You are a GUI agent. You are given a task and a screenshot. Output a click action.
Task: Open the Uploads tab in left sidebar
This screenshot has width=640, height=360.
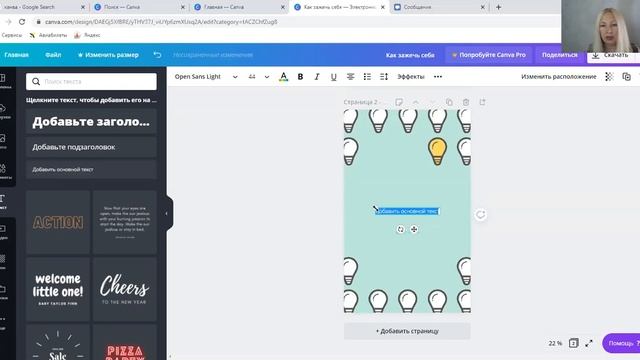(4, 111)
